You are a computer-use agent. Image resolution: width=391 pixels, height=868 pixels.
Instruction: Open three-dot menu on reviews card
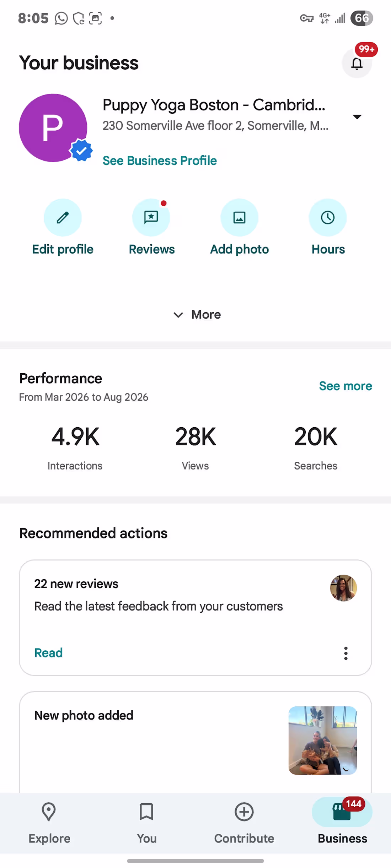(x=346, y=653)
